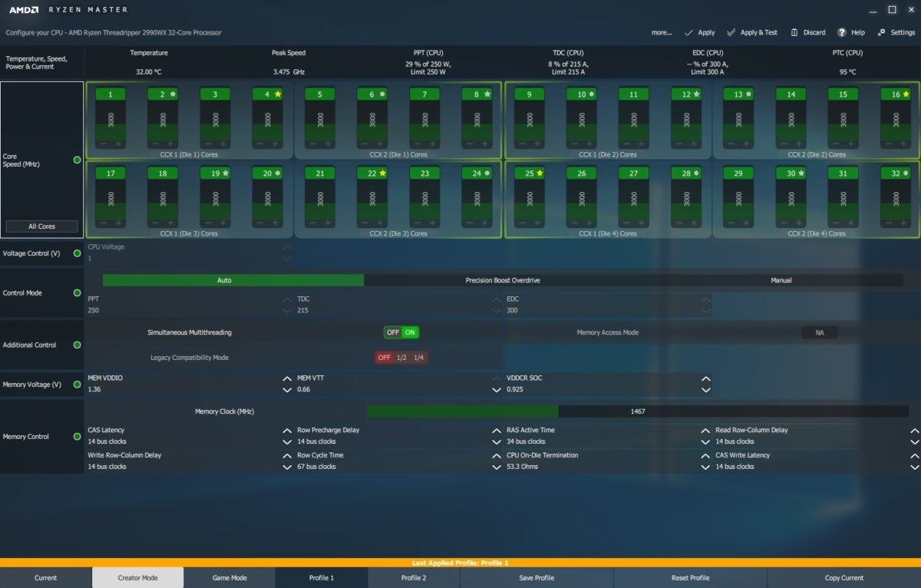Image resolution: width=921 pixels, height=588 pixels.
Task: Click the Apply checkmark icon
Action: (688, 32)
